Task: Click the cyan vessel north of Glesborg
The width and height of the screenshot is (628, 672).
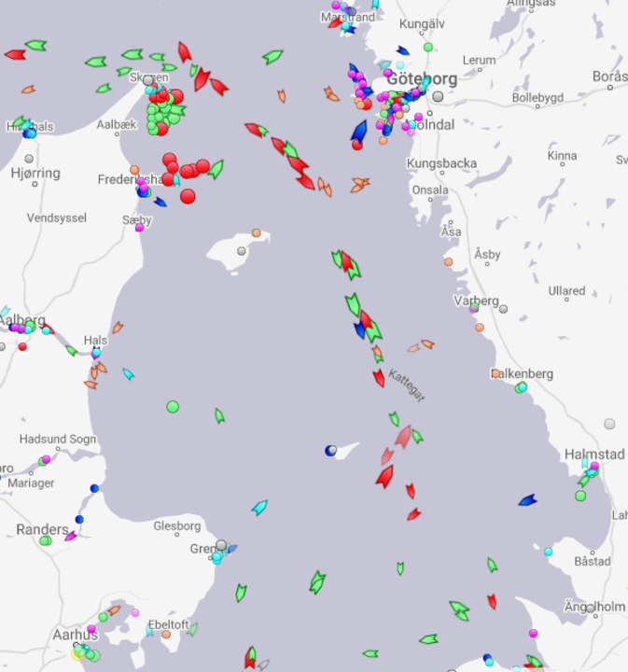Action: point(259,508)
